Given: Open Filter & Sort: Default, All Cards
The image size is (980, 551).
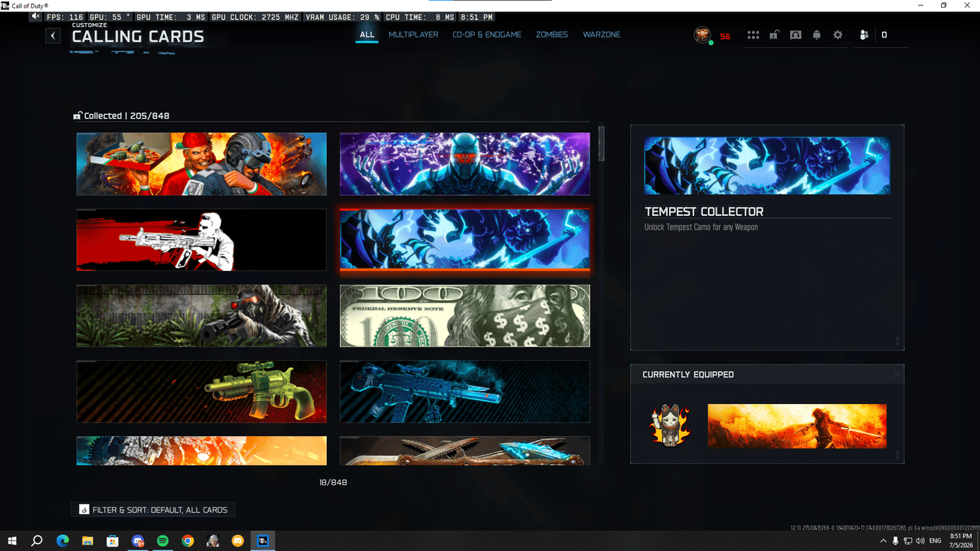Looking at the screenshot, I should coord(153,510).
